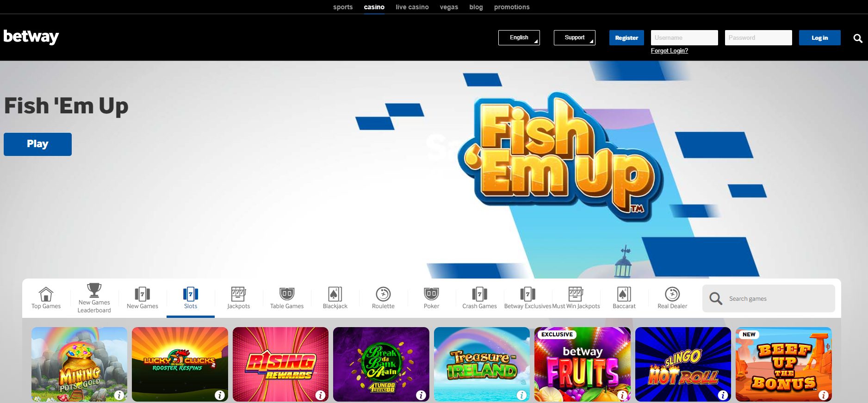Open New Games Leaderboard trophy icon
This screenshot has width=868, height=403.
click(94, 290)
